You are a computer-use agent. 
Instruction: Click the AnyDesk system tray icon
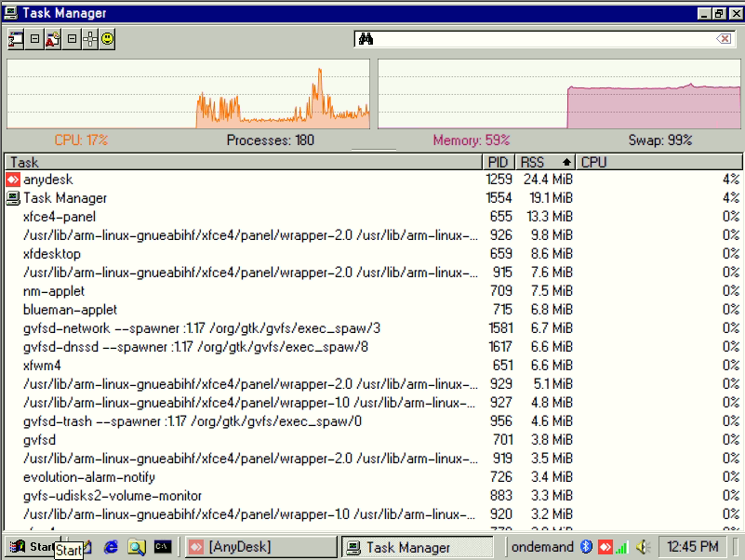[605, 547]
